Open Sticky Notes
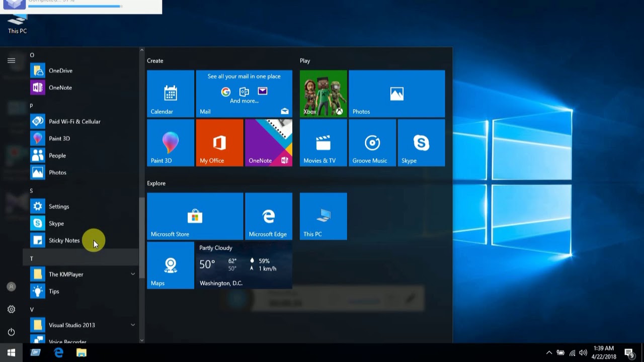Screen dimensions: 644x362 click(x=80, y=240)
